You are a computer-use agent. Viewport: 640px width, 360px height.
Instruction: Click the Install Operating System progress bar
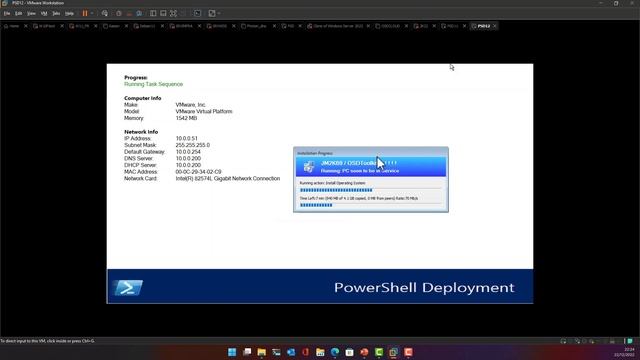pyautogui.click(x=371, y=190)
